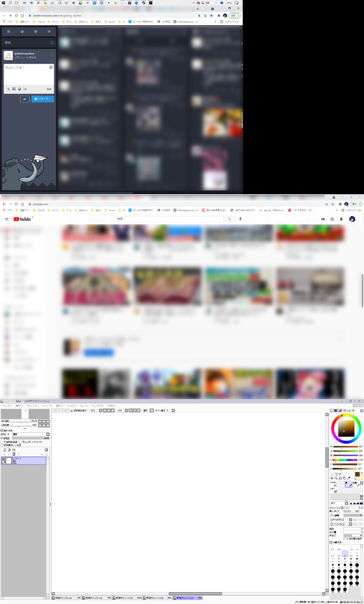Flip the canvas view horizontally in SAI toolbar
Image resolution: width=364 pixels, height=604 pixels.
click(152, 410)
